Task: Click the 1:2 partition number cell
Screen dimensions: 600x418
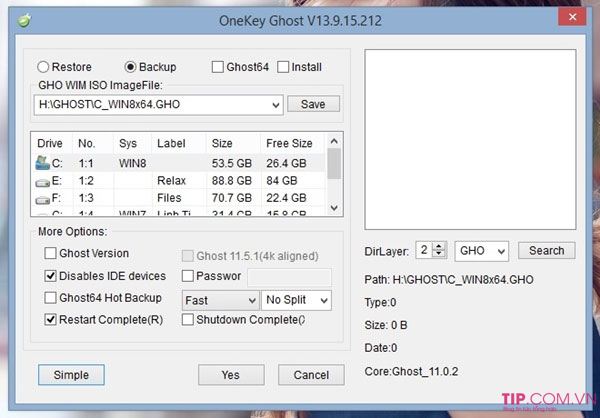Action: click(x=86, y=181)
